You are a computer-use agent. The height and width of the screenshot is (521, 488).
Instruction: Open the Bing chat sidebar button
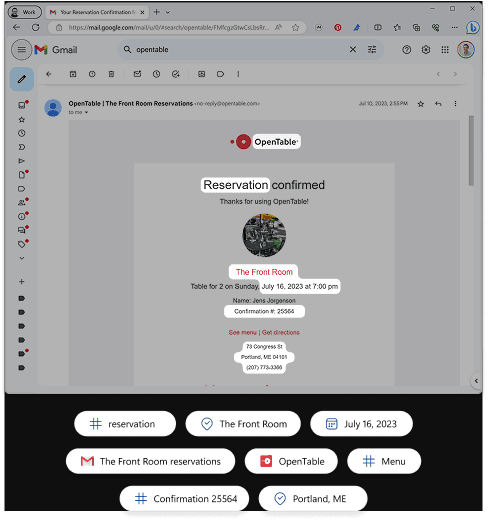[472, 28]
